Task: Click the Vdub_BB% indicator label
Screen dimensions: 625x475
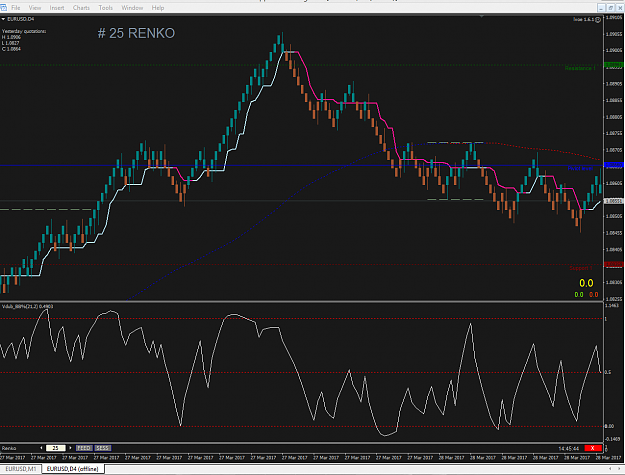Action: pos(28,306)
